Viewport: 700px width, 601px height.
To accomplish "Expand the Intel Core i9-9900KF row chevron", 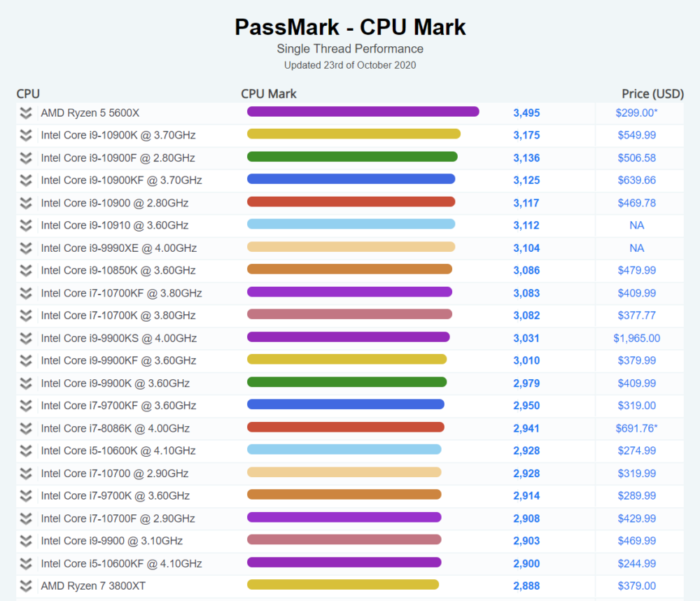I will click(x=26, y=360).
